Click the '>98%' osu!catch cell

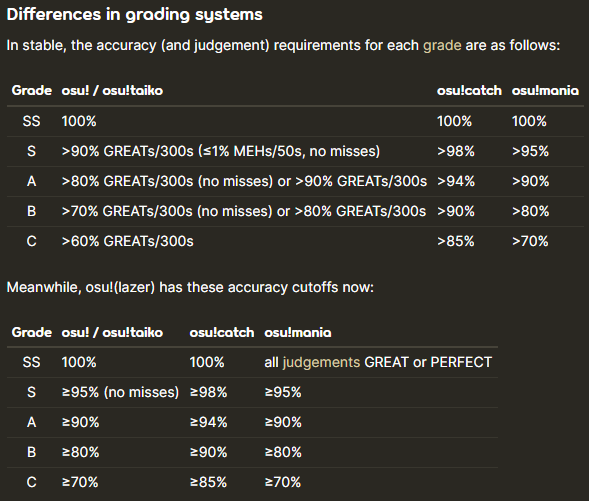(456, 151)
